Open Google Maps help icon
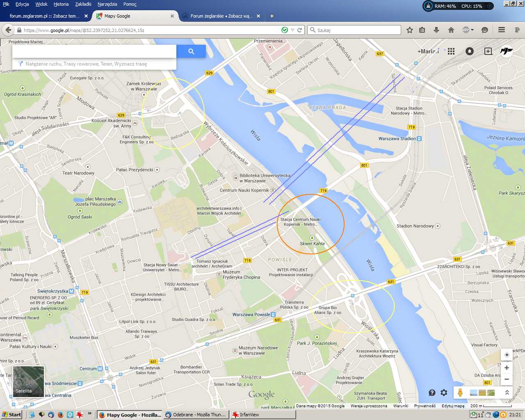 coord(432,393)
